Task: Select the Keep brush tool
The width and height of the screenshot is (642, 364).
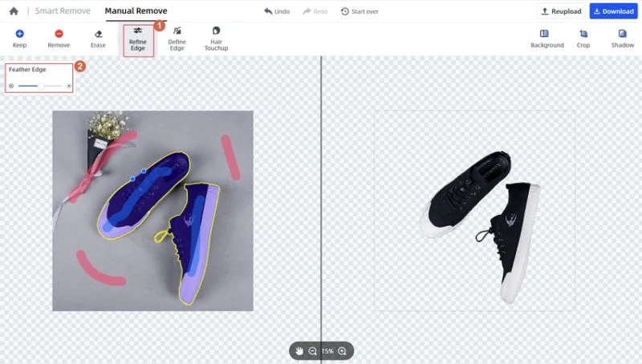Action: pyautogui.click(x=19, y=38)
